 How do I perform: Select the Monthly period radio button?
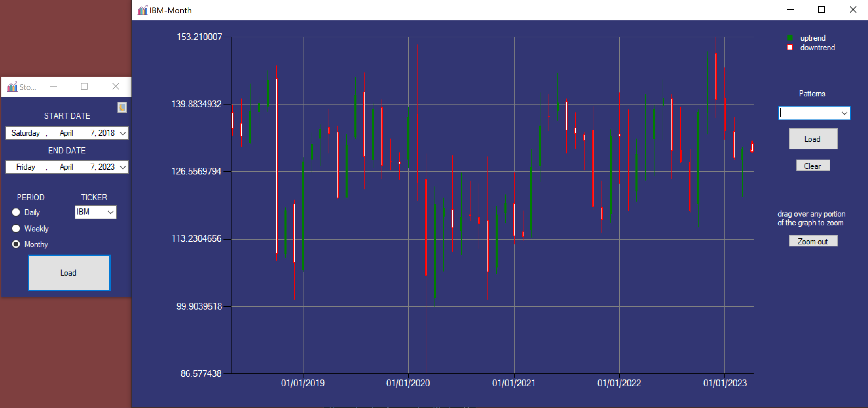pos(16,244)
